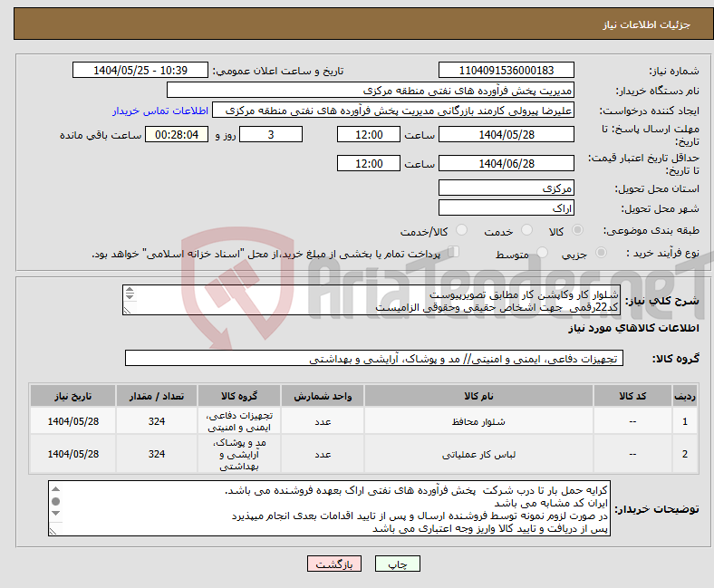
Task: Click delivery city field اراک
Action: tap(507, 207)
